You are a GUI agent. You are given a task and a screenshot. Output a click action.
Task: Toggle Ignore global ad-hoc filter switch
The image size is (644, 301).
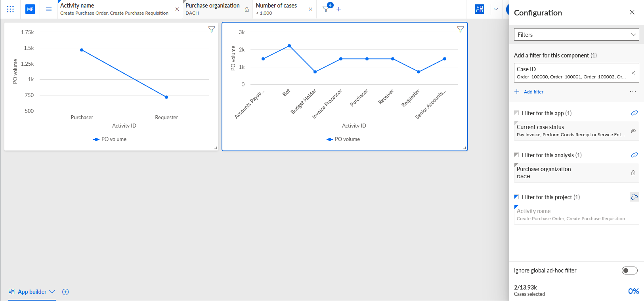(x=629, y=271)
